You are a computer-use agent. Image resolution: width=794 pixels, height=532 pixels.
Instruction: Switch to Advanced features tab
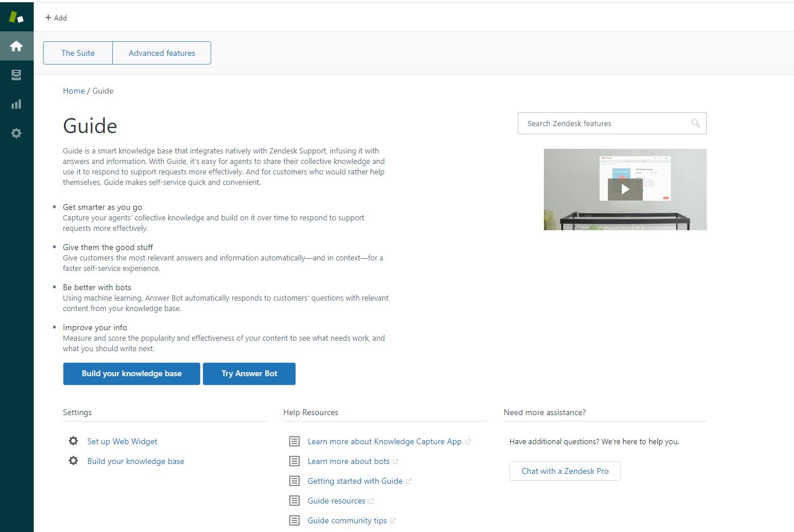point(162,53)
